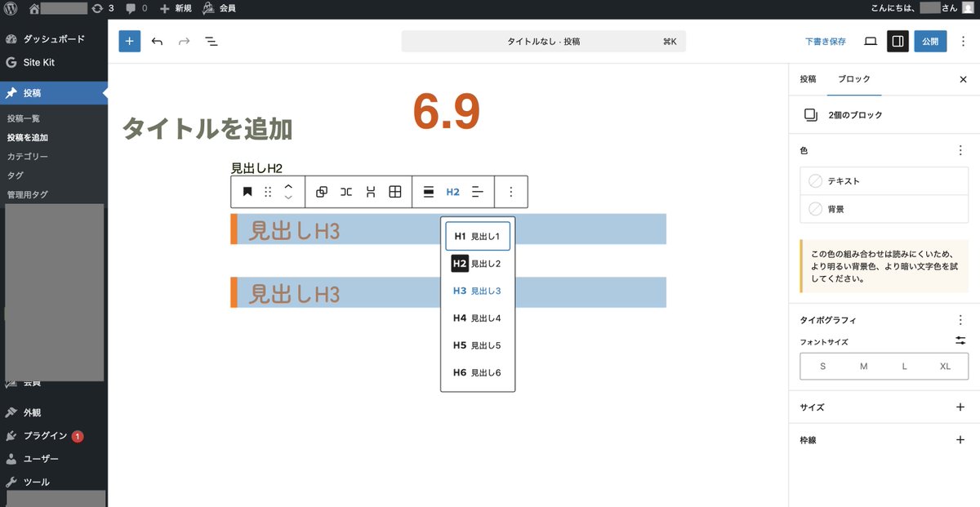The width and height of the screenshot is (980, 507).
Task: Open comments bubble in admin bar
Action: pyautogui.click(x=136, y=7)
